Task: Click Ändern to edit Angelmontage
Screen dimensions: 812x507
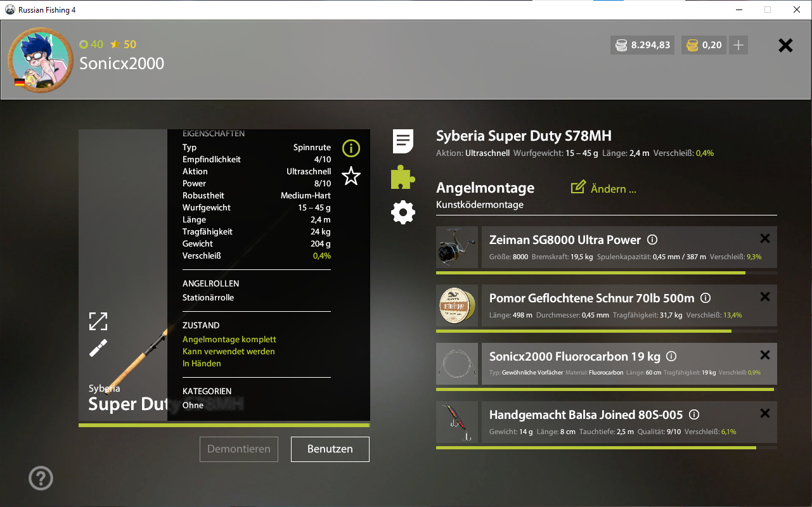Action: [603, 188]
